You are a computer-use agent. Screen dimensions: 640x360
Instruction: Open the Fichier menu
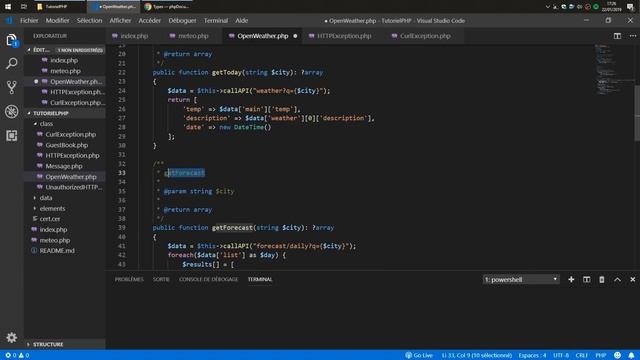29,20
